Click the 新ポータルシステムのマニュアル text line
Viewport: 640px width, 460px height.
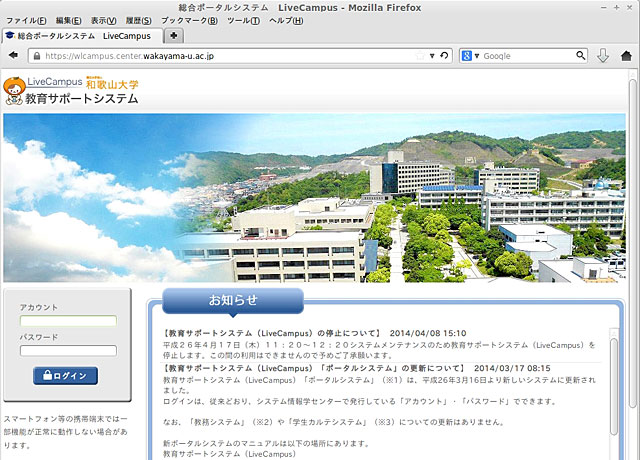tap(266, 443)
